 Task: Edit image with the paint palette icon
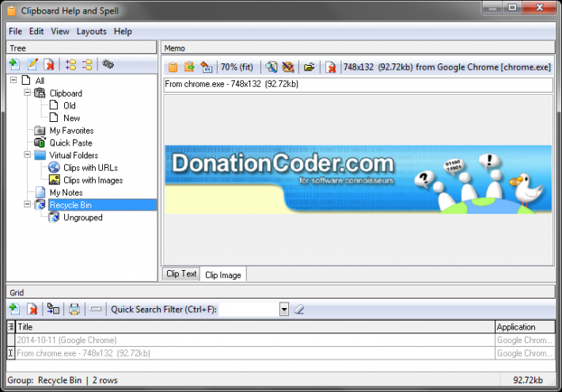[x=288, y=67]
